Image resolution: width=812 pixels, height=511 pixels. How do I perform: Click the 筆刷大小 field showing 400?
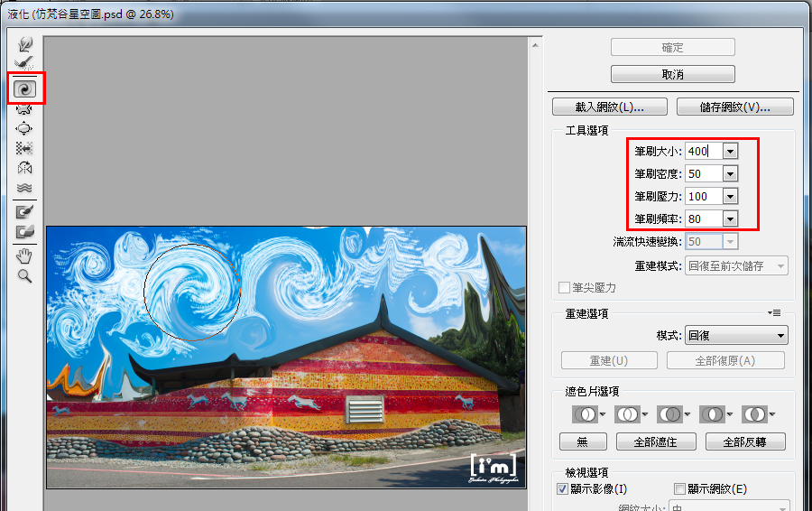[x=704, y=152]
